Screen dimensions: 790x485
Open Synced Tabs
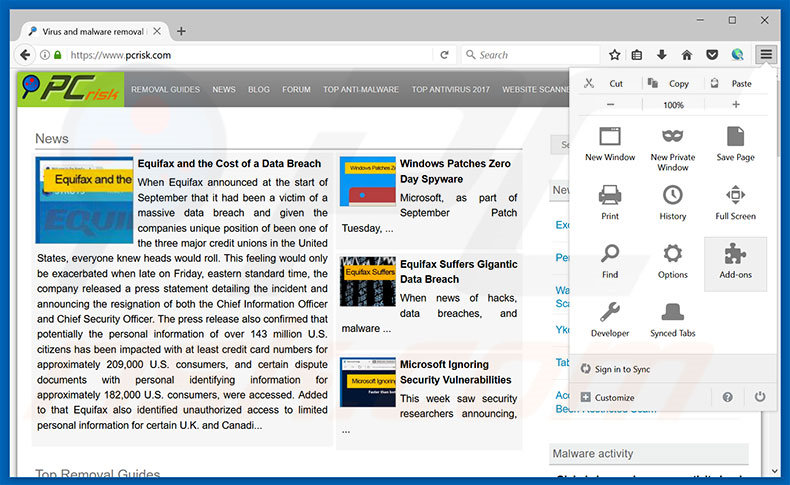pos(673,320)
